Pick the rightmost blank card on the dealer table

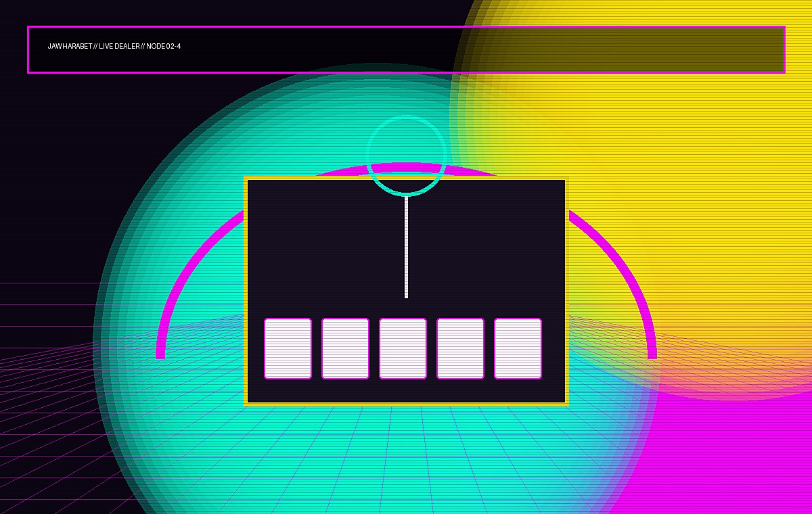[x=518, y=348]
